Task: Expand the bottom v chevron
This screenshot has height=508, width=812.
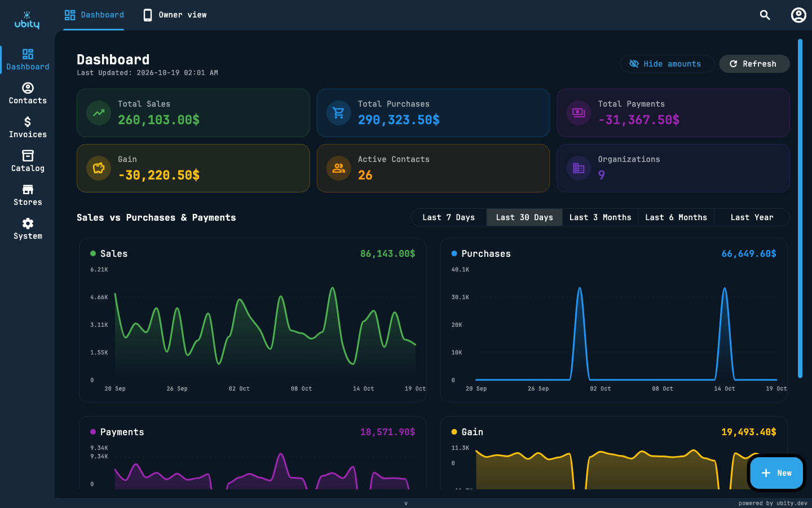Action: tap(406, 503)
